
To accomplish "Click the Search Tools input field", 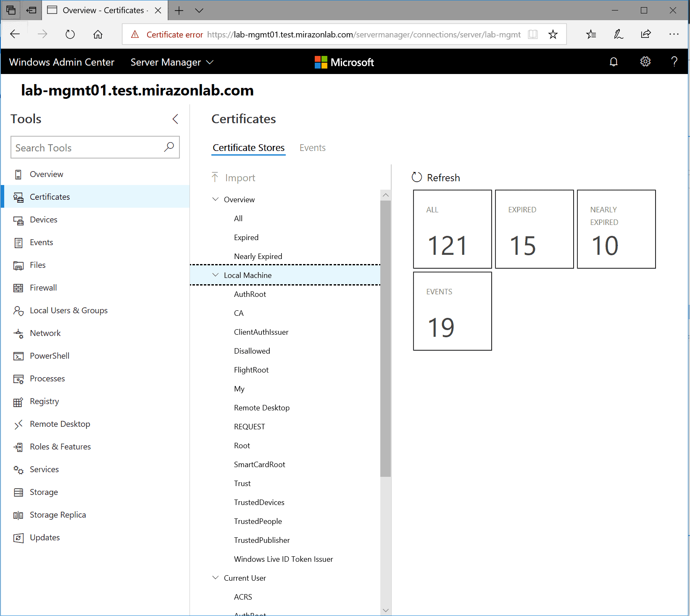I will [88, 148].
